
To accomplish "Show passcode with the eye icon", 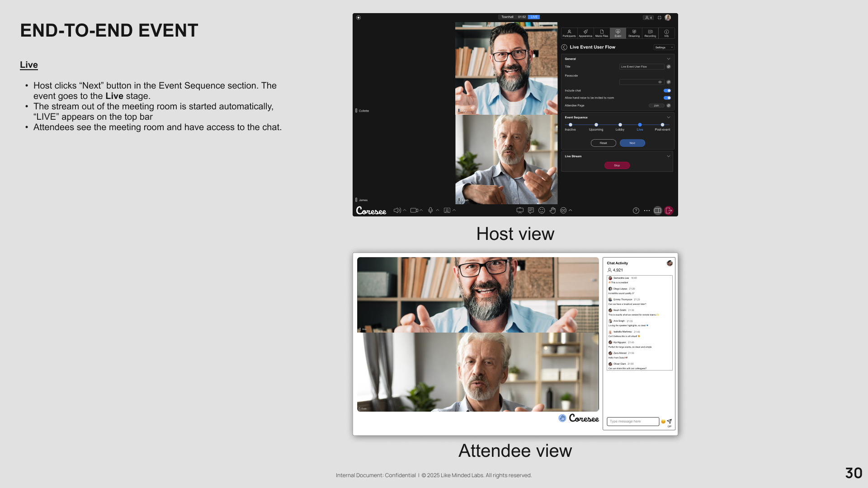I will 660,82.
